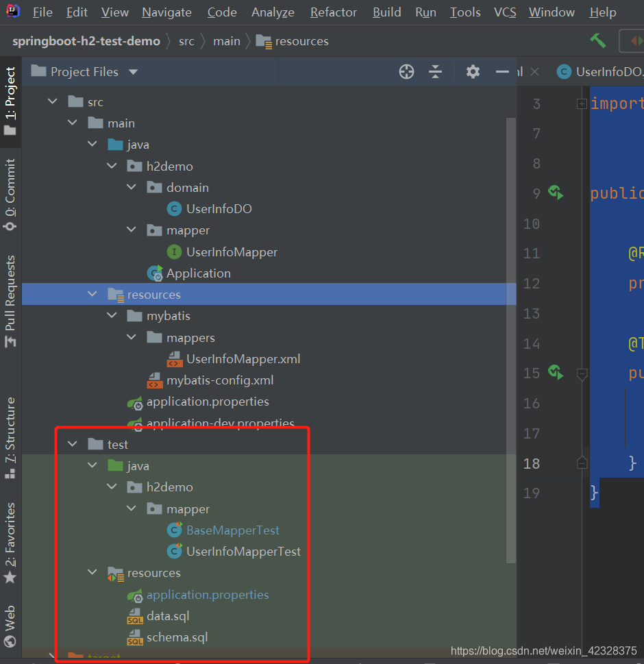Image resolution: width=644 pixels, height=664 pixels.
Task: Expand folded imports on line 3
Action: coord(582,103)
